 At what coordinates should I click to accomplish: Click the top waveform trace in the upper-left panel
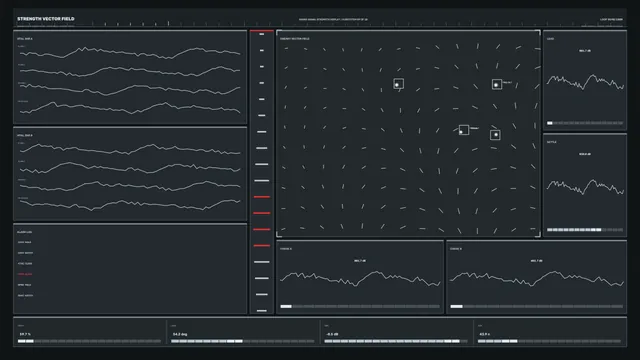click(130, 52)
